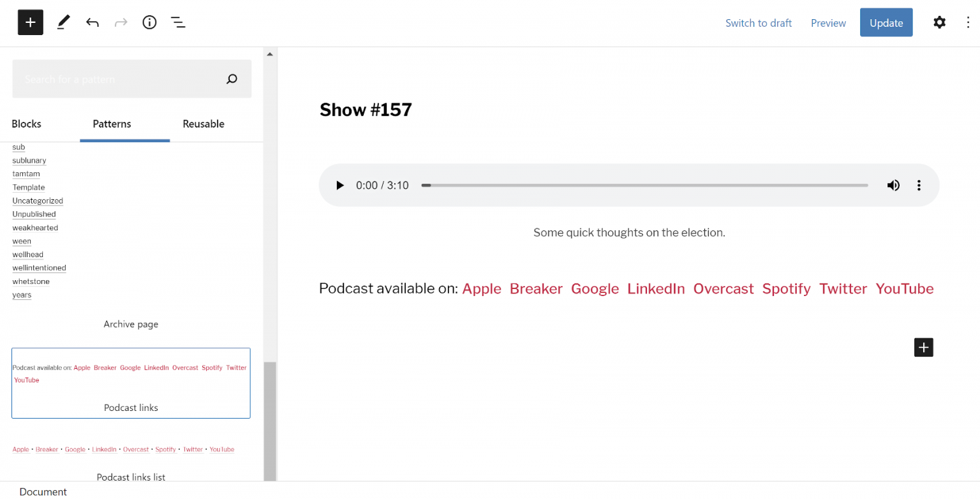Screen dimensions: 980x499
Task: Click Switch to draft
Action: coord(759,22)
